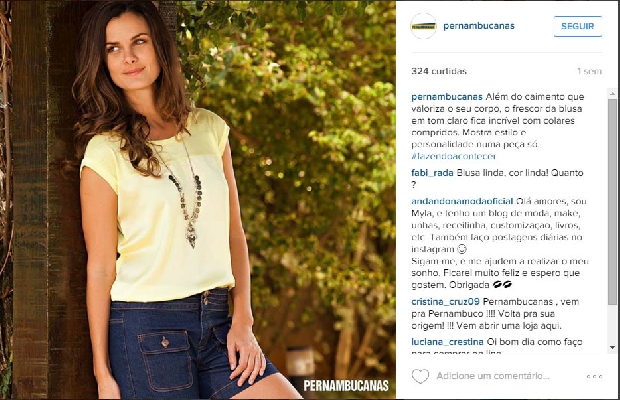The width and height of the screenshot is (620, 400).
Task: Open the #fazendoacontecer hashtag
Action: (454, 156)
